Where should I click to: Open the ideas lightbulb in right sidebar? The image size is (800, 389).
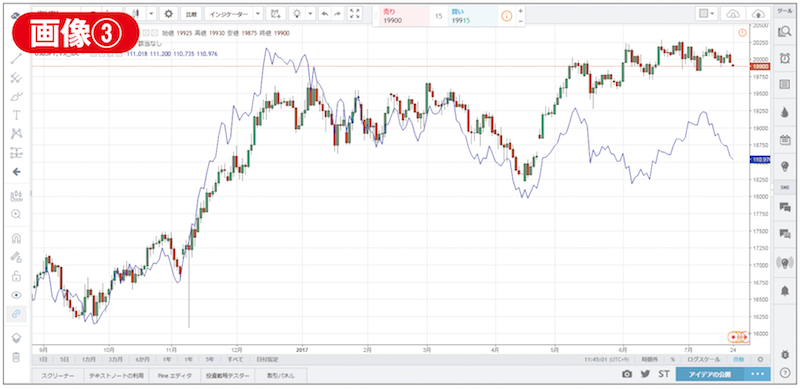(x=785, y=166)
